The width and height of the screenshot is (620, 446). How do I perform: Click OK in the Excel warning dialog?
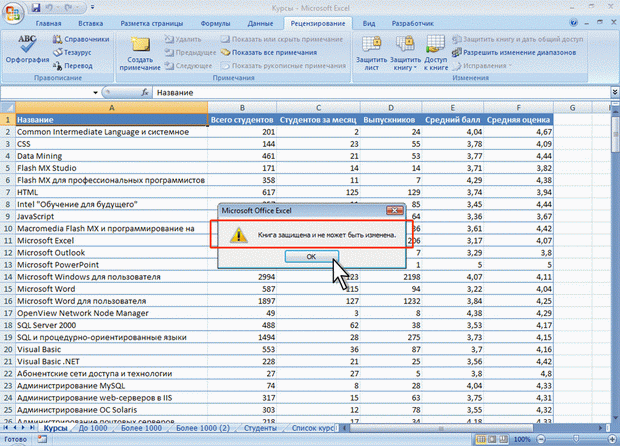coord(311,257)
